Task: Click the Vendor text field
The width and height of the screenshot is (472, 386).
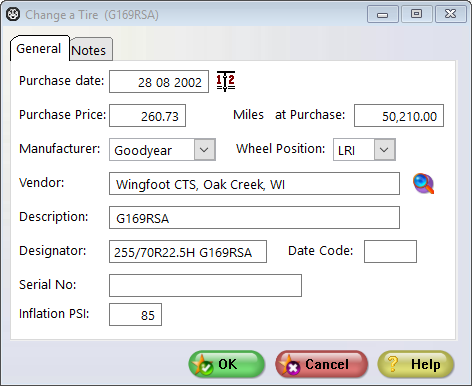Action: pos(254,184)
